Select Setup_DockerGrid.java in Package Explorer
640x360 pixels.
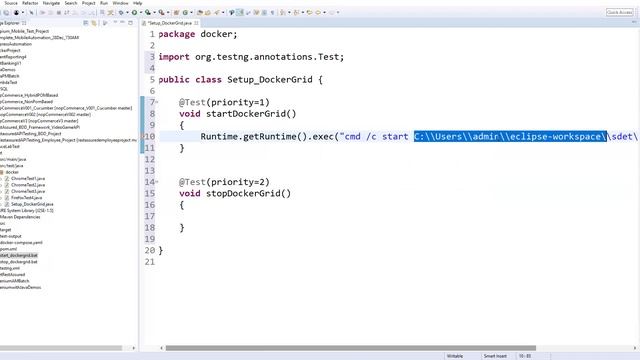(32, 204)
